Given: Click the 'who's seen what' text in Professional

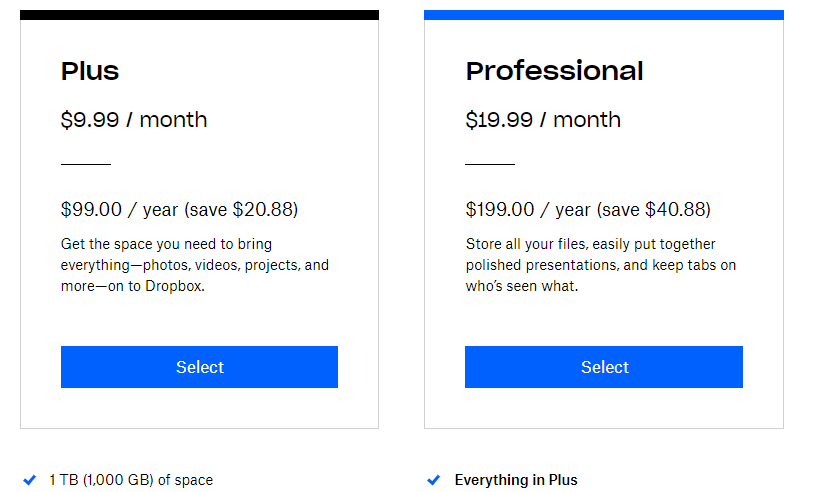Looking at the screenshot, I should (522, 286).
